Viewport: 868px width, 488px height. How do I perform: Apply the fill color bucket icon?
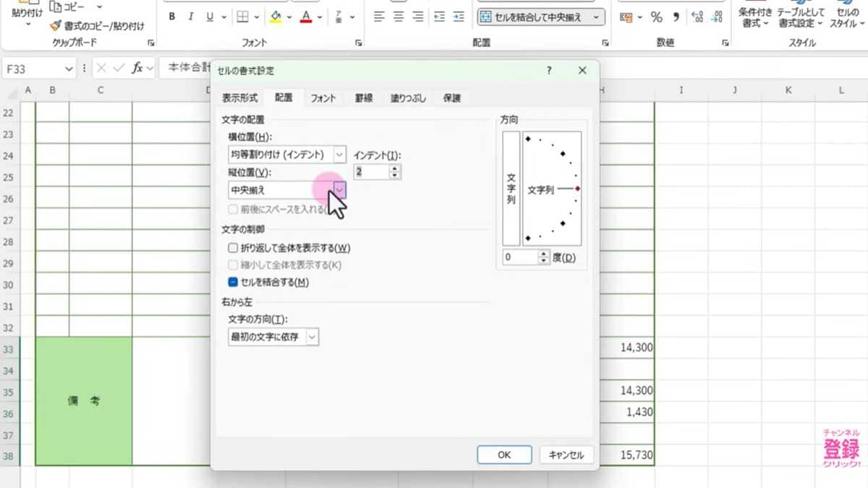coord(276,17)
